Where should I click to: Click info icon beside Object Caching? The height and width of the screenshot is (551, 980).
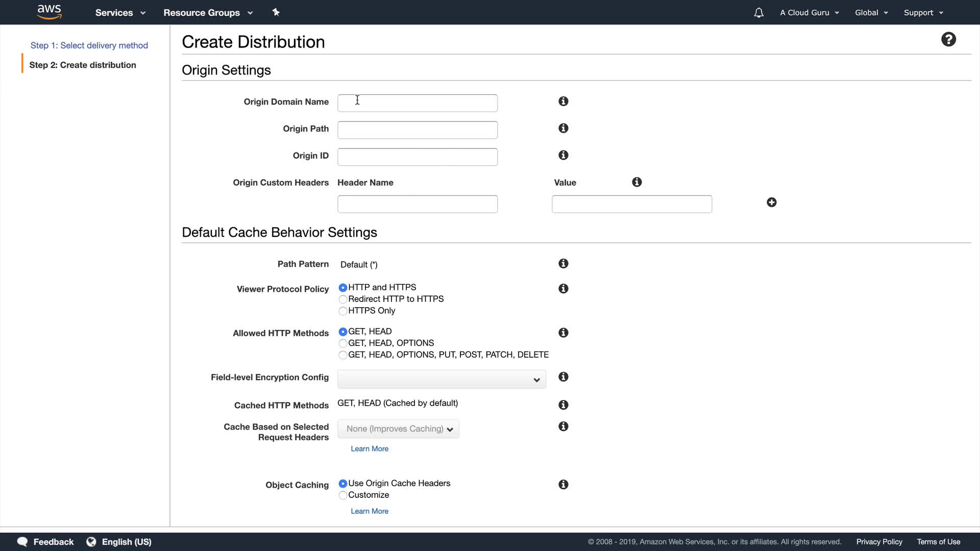point(563,485)
